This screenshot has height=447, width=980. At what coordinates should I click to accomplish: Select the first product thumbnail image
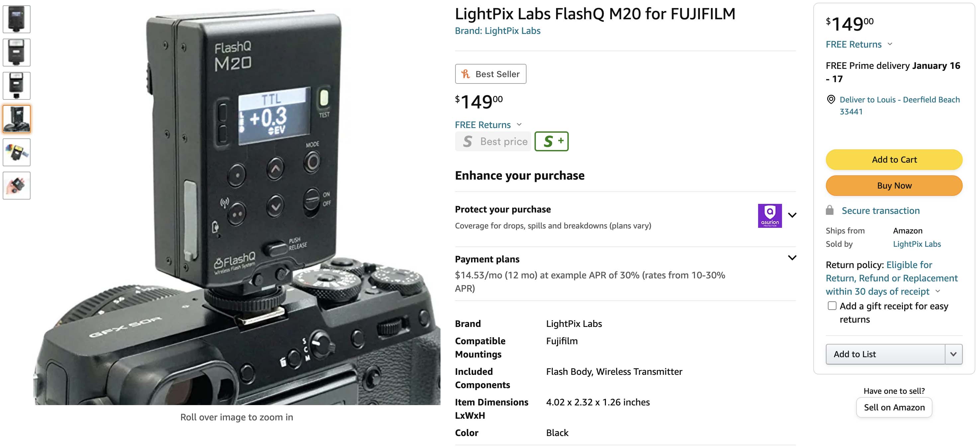(16, 19)
